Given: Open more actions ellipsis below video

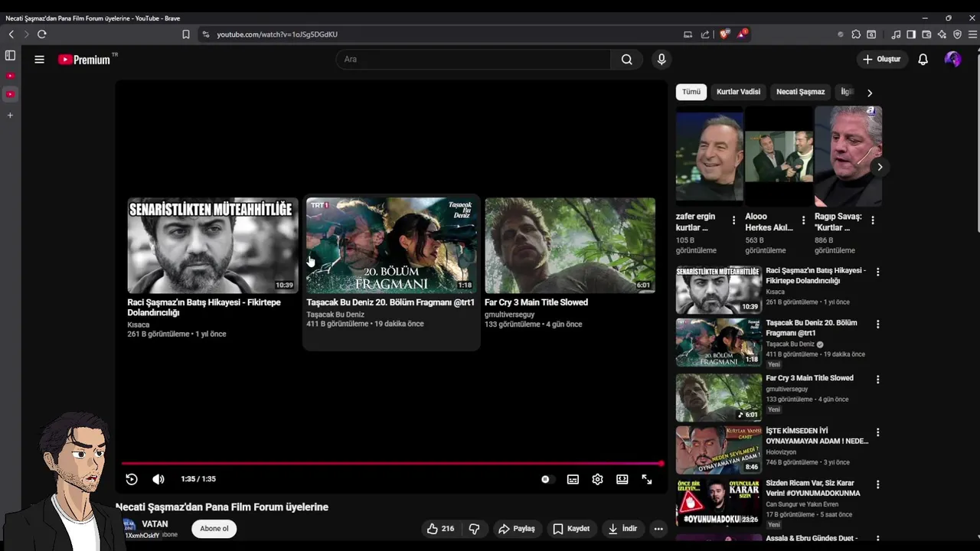Looking at the screenshot, I should pos(658,529).
